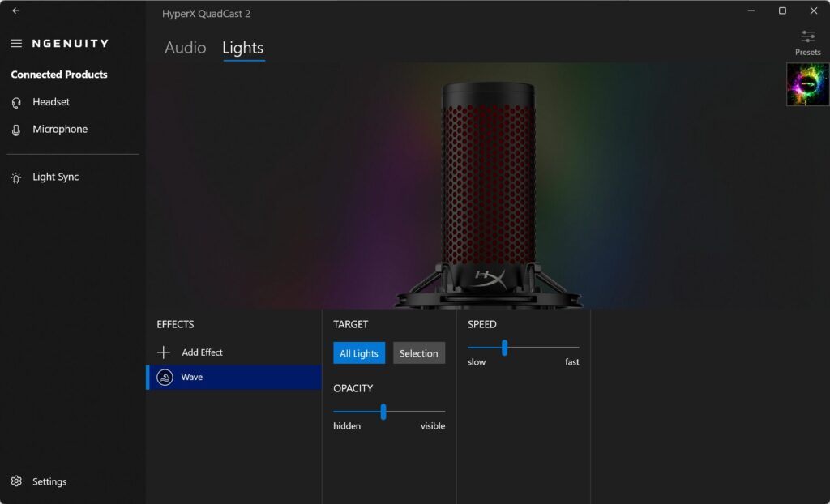This screenshot has width=830, height=504.
Task: Click the SPEED heading
Action: coord(482,325)
